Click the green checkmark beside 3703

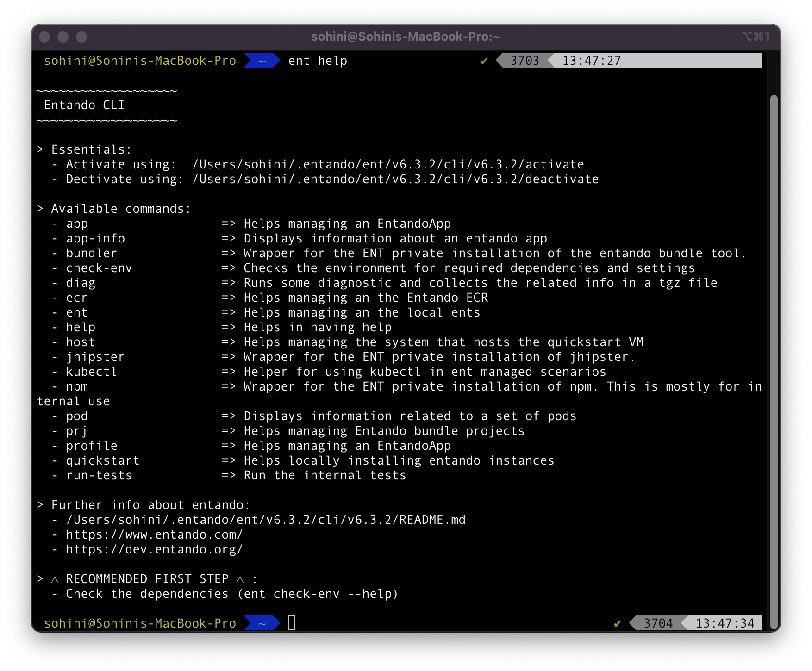(x=484, y=61)
